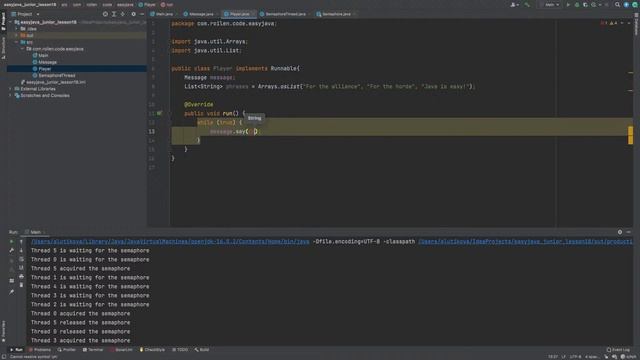640x360 pixels.
Task: Click Expand All in Project panel toolbar
Action: pyautogui.click(x=114, y=14)
